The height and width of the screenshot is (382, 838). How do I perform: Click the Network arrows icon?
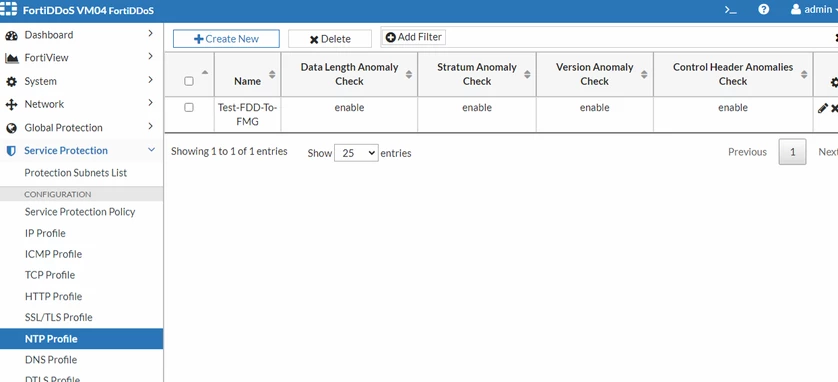pos(11,105)
